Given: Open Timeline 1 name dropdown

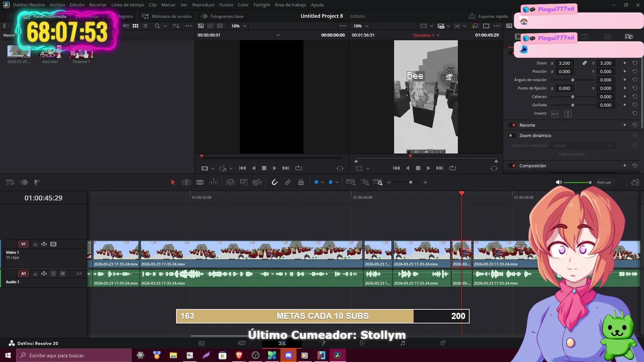Looking at the screenshot, I should (426, 35).
